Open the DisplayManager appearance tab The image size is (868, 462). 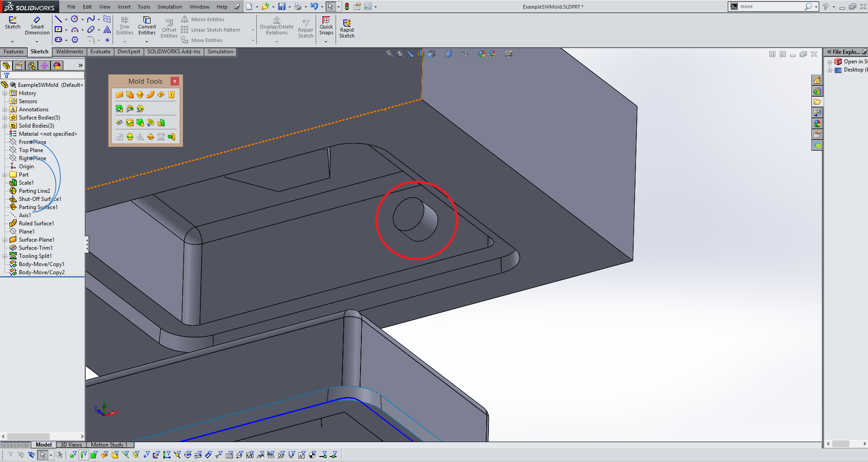point(57,66)
